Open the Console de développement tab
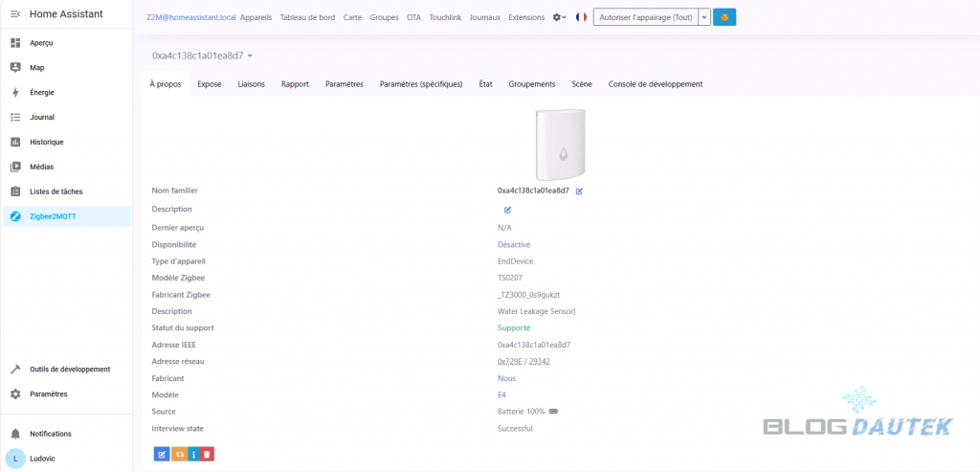Image resolution: width=980 pixels, height=472 pixels. (655, 84)
